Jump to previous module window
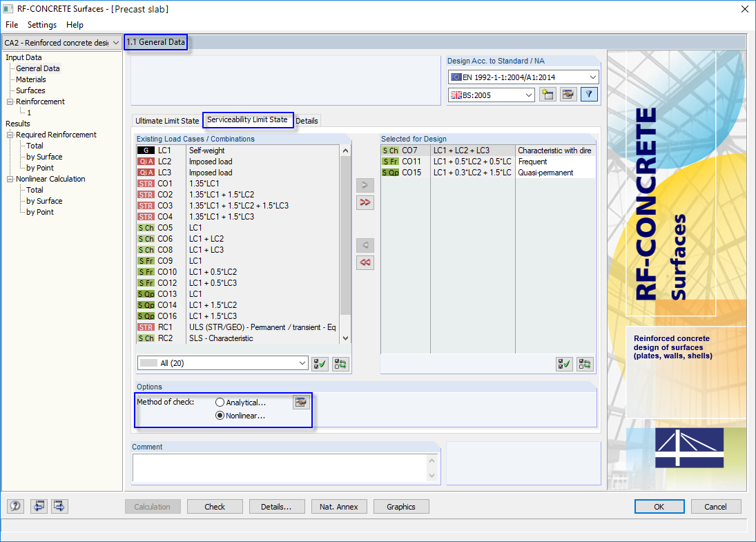756x542 pixels. tap(39, 506)
